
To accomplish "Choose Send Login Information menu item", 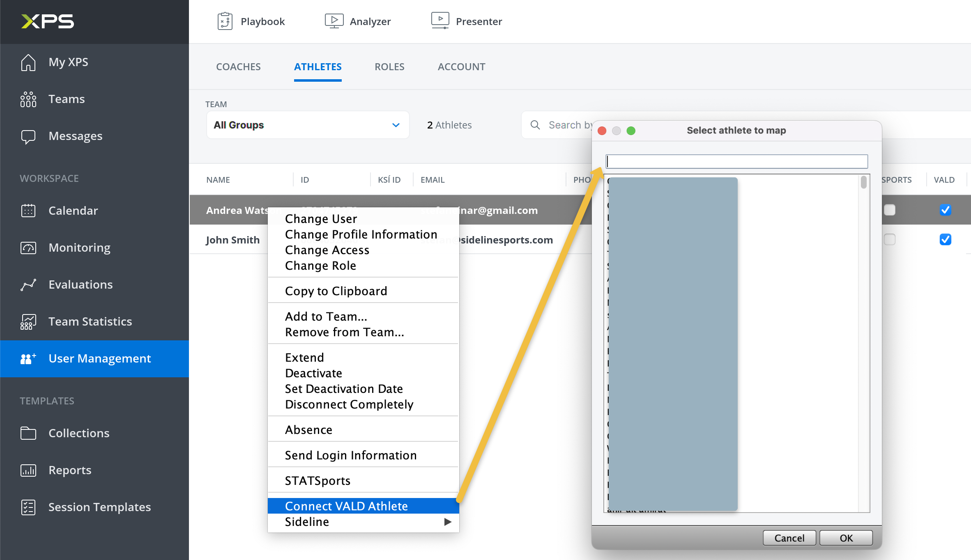I will [x=350, y=455].
